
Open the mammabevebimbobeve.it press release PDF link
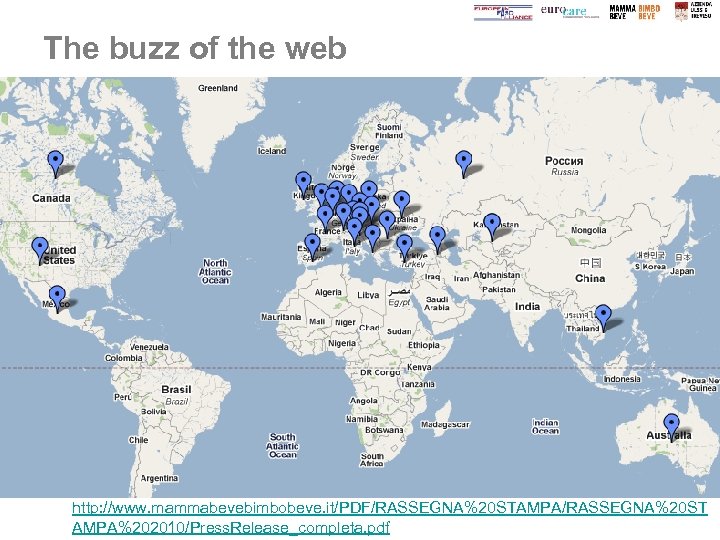coord(389,517)
